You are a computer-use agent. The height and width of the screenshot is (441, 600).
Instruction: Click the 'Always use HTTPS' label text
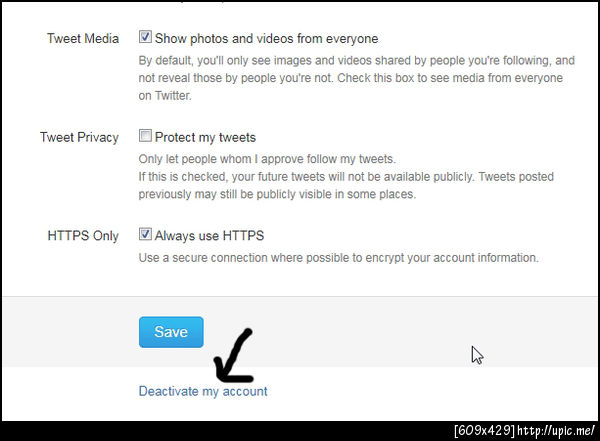pyautogui.click(x=209, y=235)
